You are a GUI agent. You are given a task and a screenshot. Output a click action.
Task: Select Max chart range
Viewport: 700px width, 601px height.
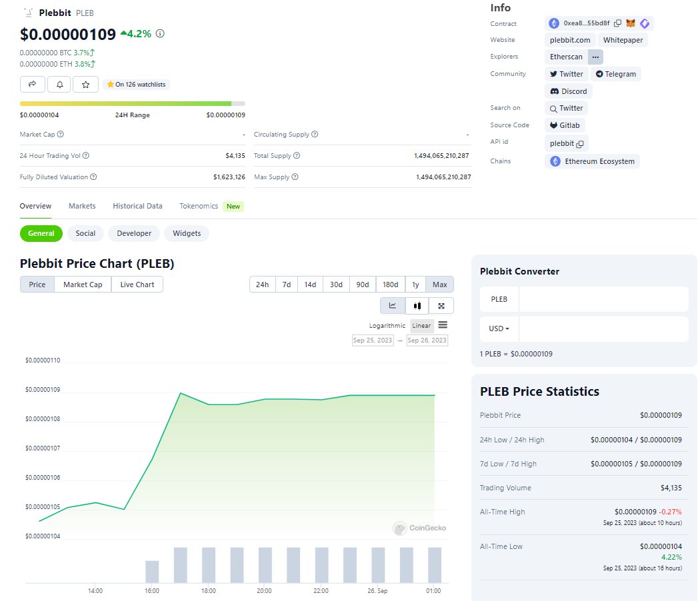click(x=440, y=285)
